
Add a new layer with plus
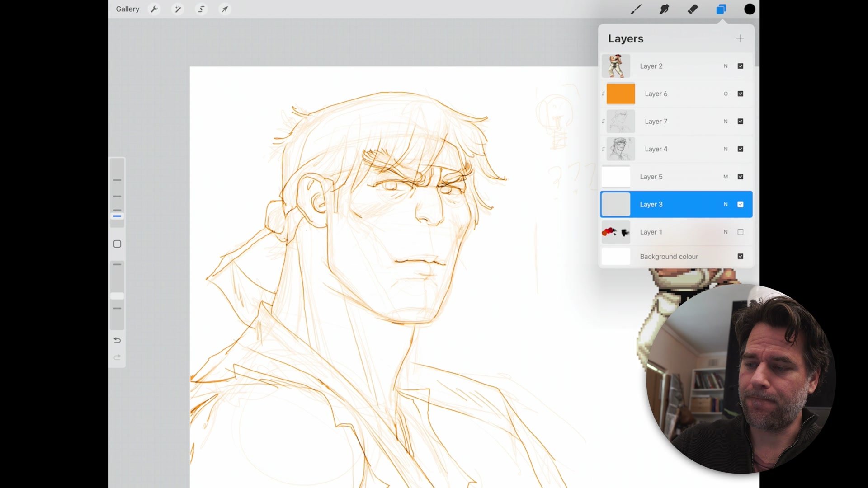(740, 38)
